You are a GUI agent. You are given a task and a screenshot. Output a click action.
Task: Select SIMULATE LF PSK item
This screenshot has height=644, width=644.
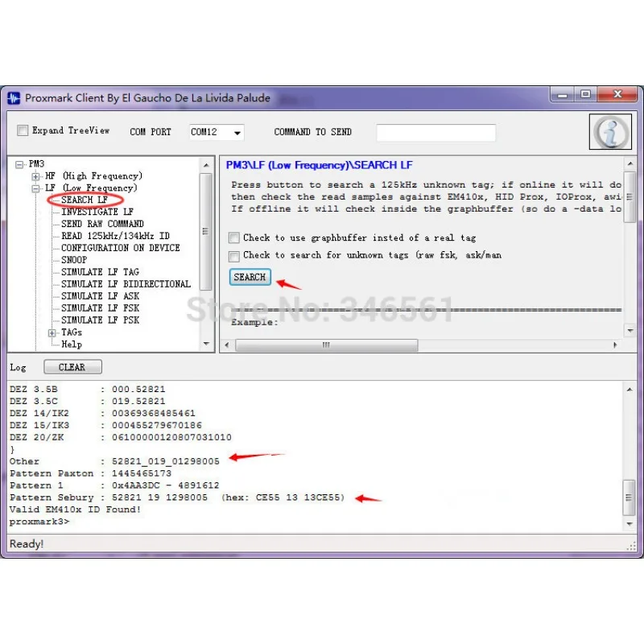pyautogui.click(x=100, y=320)
